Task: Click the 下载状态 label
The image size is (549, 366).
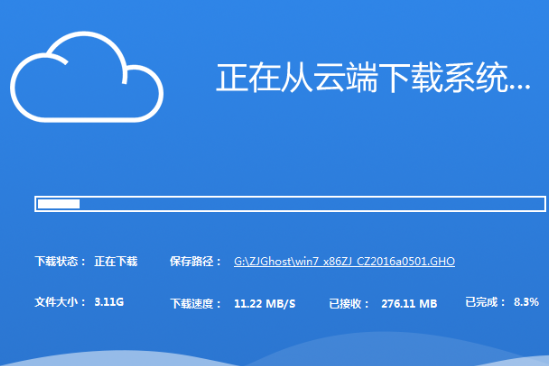Action: pyautogui.click(x=60, y=261)
